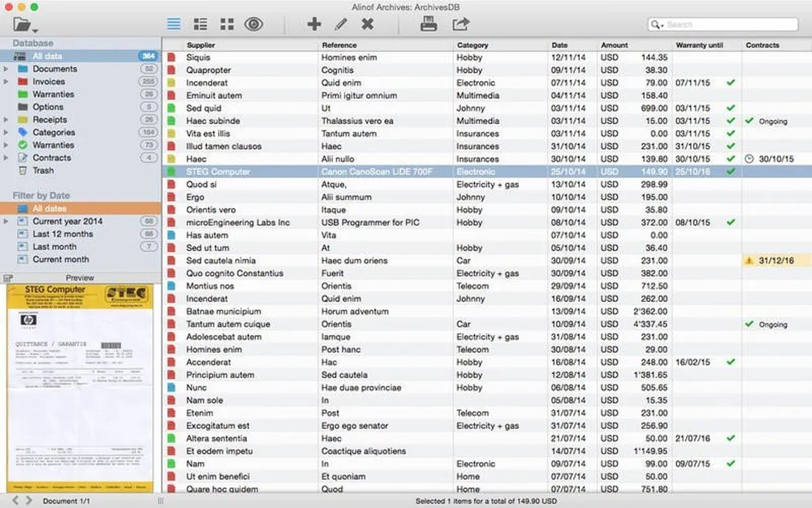This screenshot has height=508, width=812.
Task: Click the sidebar resize handle at bottom
Action: click(x=160, y=501)
